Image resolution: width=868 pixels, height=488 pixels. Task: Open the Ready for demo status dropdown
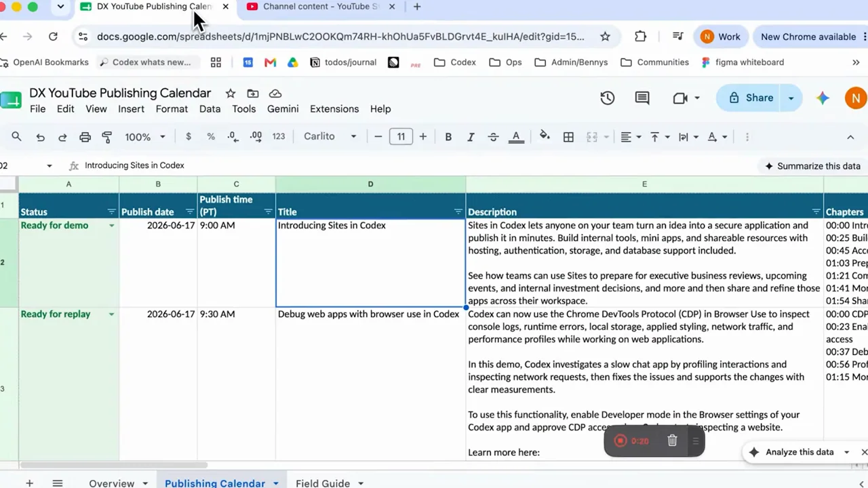click(111, 226)
